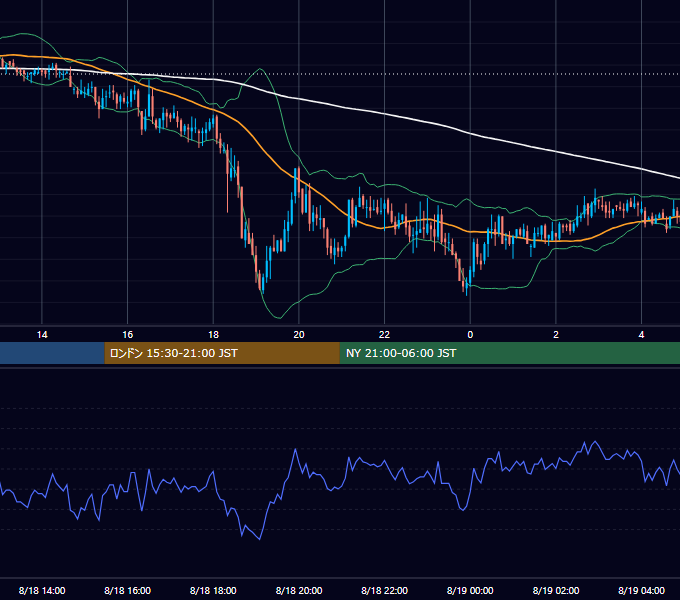Click the 20 hour axis label

pyautogui.click(x=299, y=335)
